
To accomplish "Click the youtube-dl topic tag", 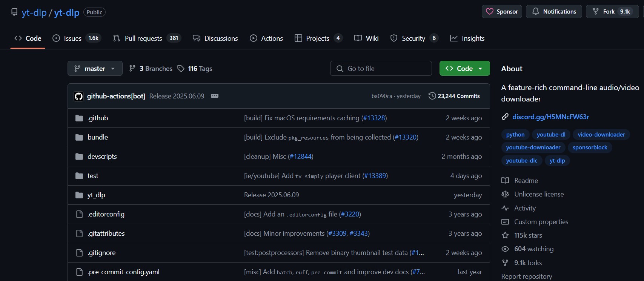I will 551,135.
